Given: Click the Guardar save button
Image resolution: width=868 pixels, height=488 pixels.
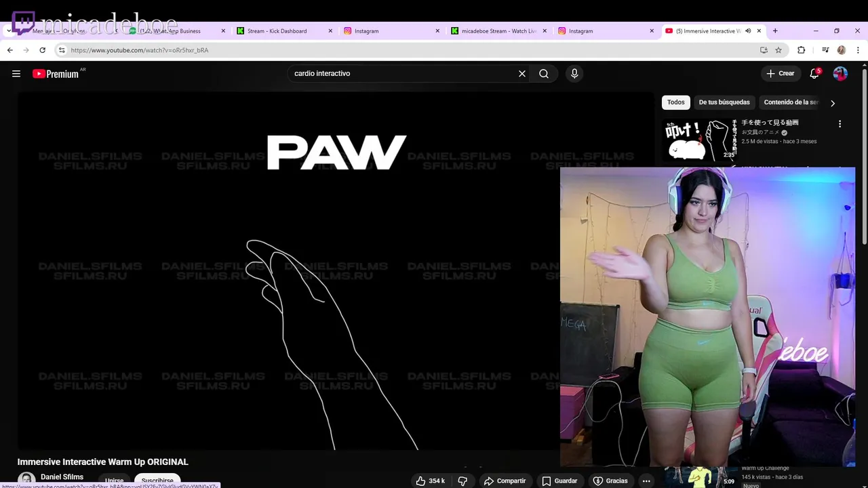Looking at the screenshot, I should click(x=559, y=481).
